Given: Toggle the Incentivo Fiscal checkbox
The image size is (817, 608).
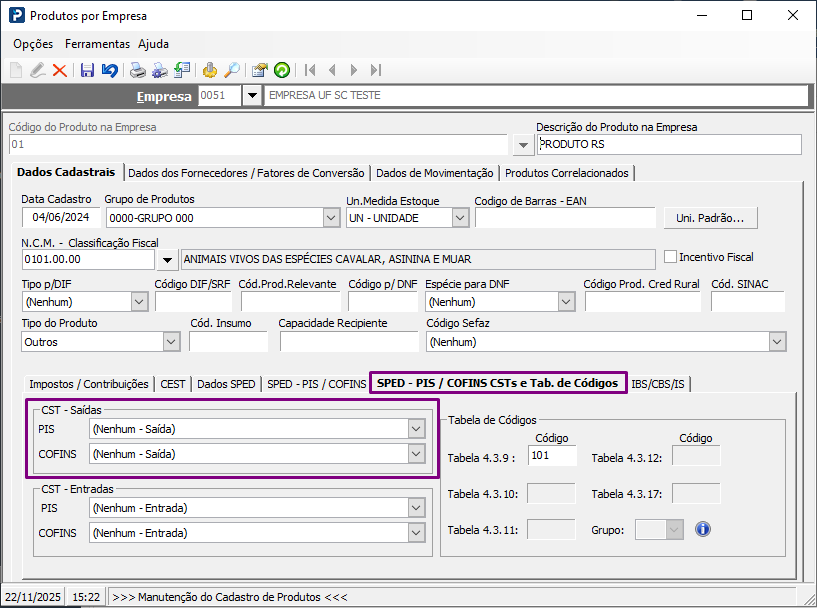Looking at the screenshot, I should click(x=671, y=257).
